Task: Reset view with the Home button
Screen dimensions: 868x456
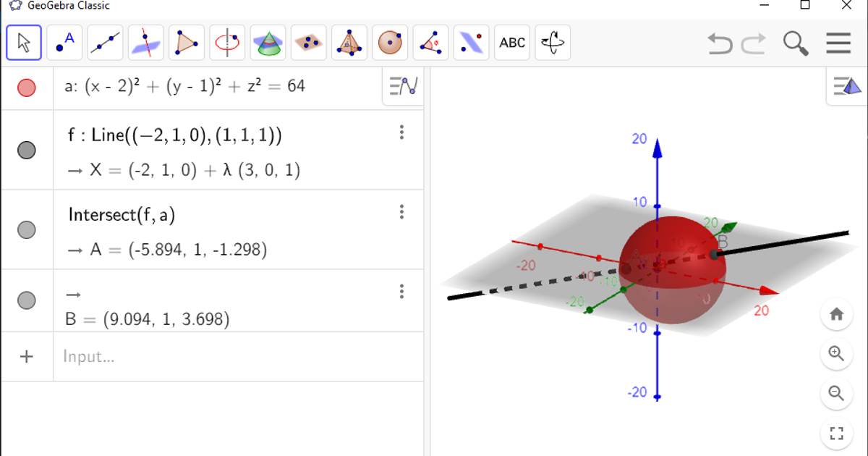Action: [x=837, y=314]
